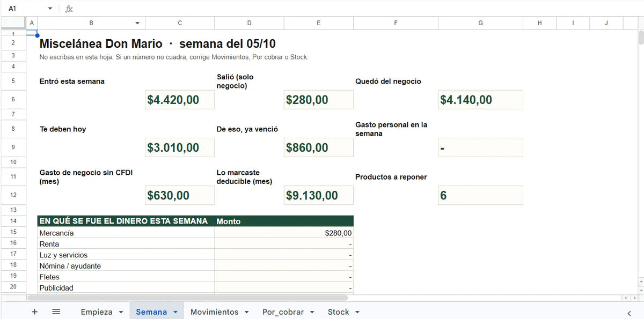Click the vertical scrollbar thumb

pos(641,38)
